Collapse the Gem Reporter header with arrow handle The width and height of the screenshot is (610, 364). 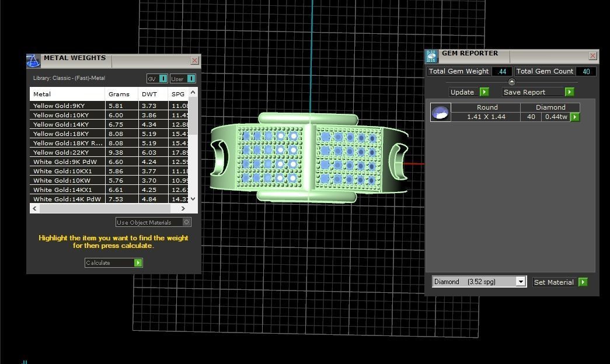point(511,82)
